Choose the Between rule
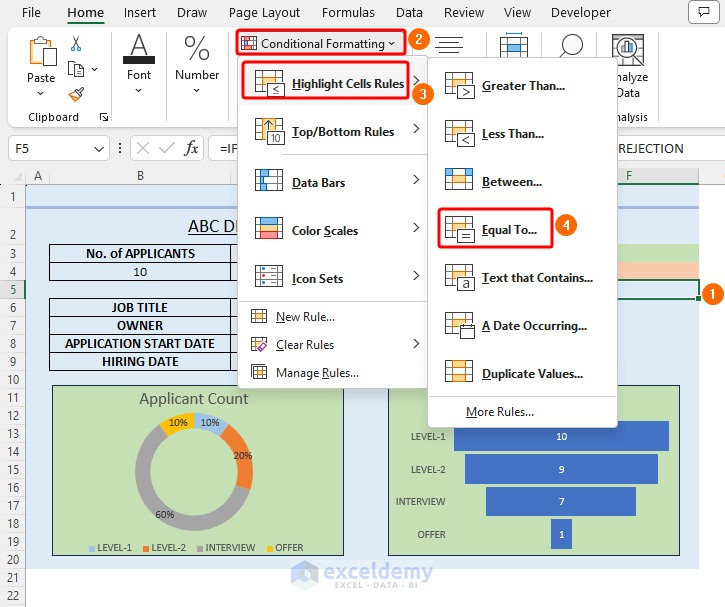 (522, 182)
